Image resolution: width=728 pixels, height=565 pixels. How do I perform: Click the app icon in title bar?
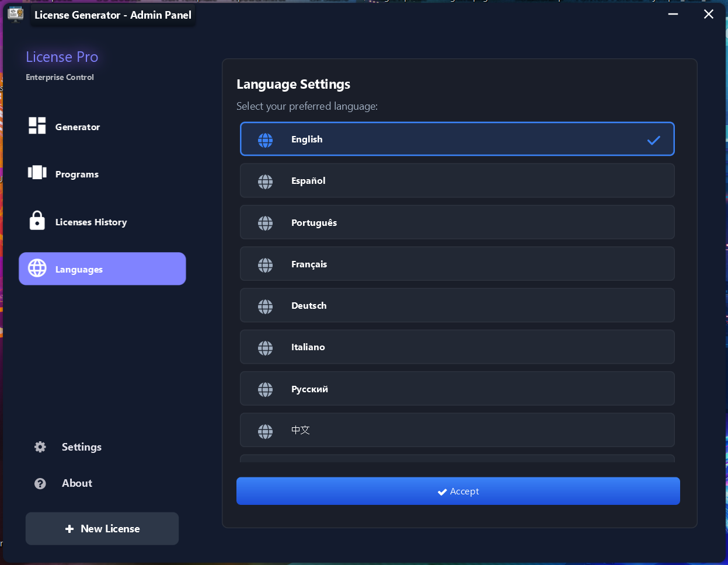click(16, 15)
